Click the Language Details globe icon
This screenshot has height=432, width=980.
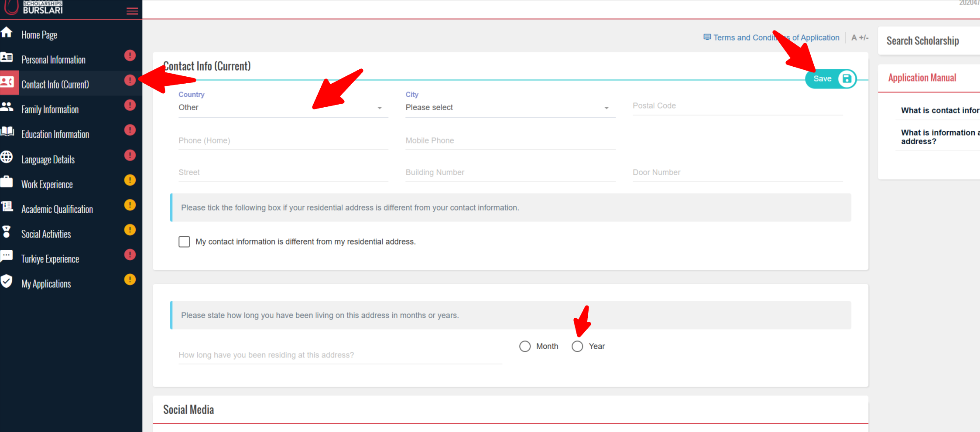click(x=7, y=157)
